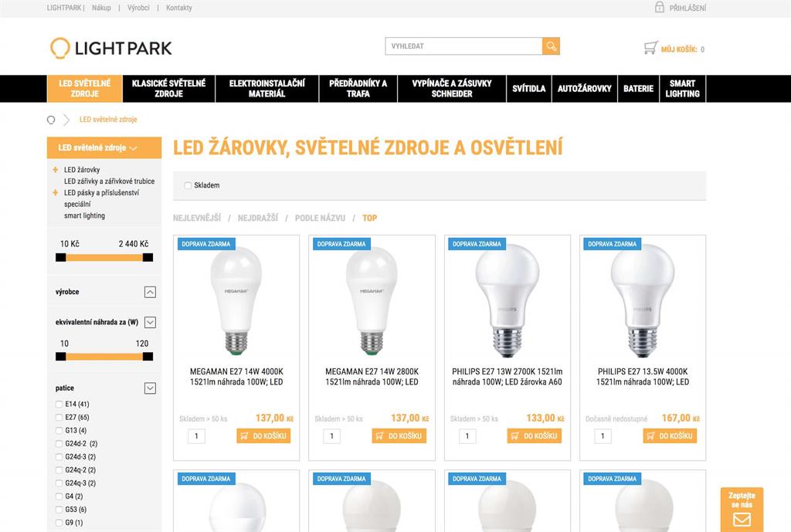Screen dimensions: 791x532
Task: Tick the Skladem checkbox
Action: [188, 185]
